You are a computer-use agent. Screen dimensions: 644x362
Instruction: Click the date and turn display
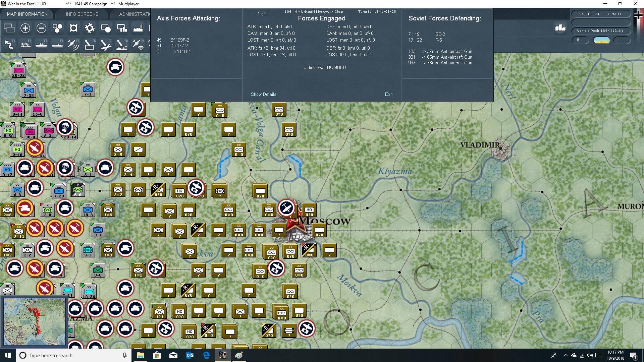pyautogui.click(x=601, y=14)
